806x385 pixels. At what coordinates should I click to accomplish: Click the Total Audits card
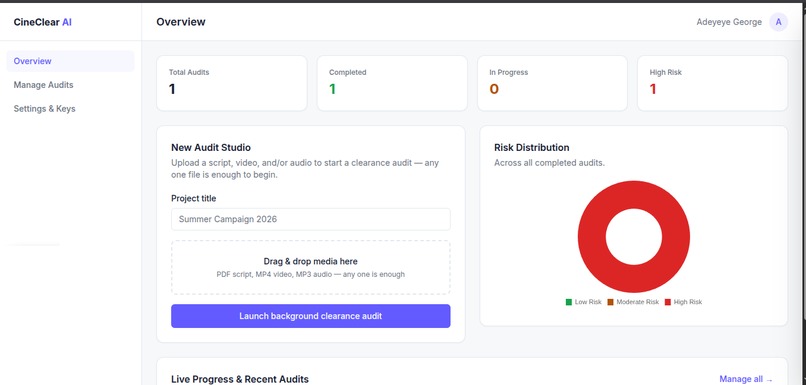(x=232, y=83)
